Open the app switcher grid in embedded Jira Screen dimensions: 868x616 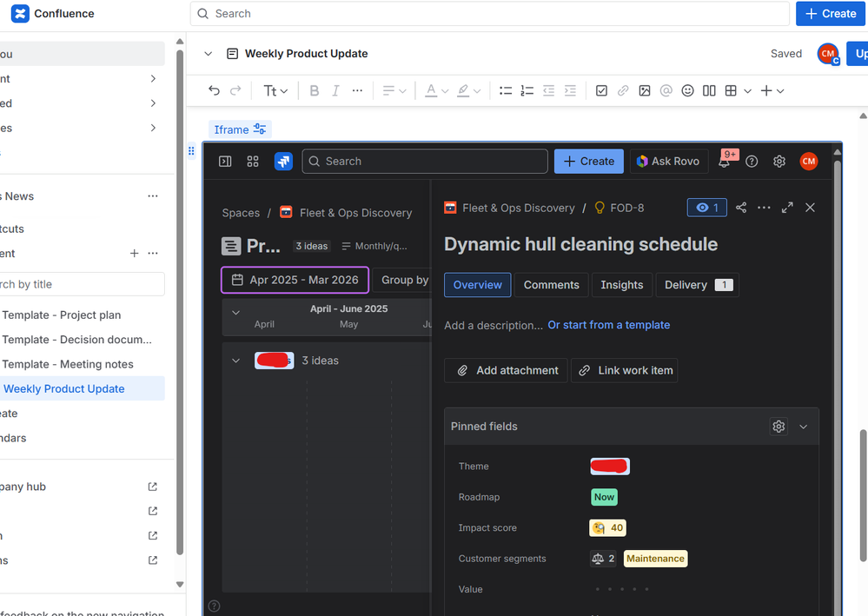tap(252, 161)
